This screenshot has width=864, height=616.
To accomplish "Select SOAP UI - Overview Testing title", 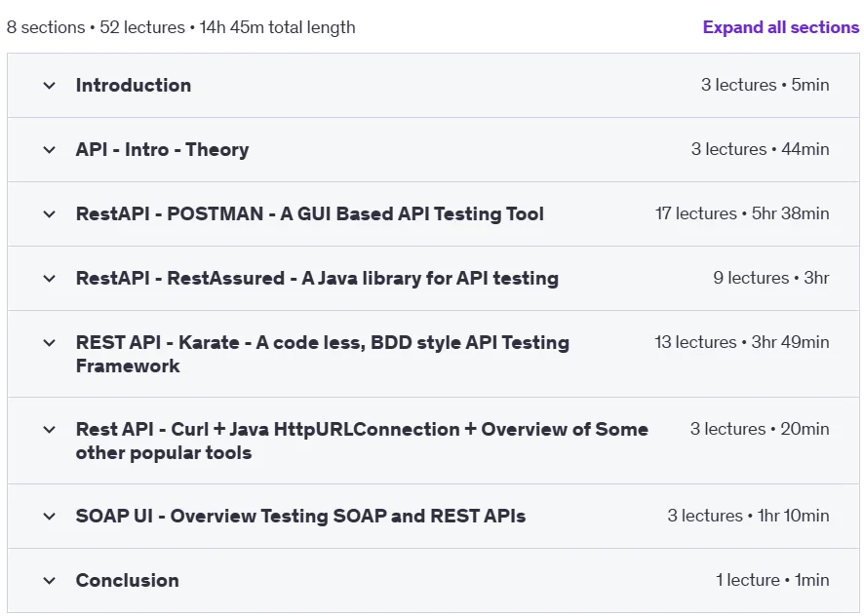I will (300, 517).
